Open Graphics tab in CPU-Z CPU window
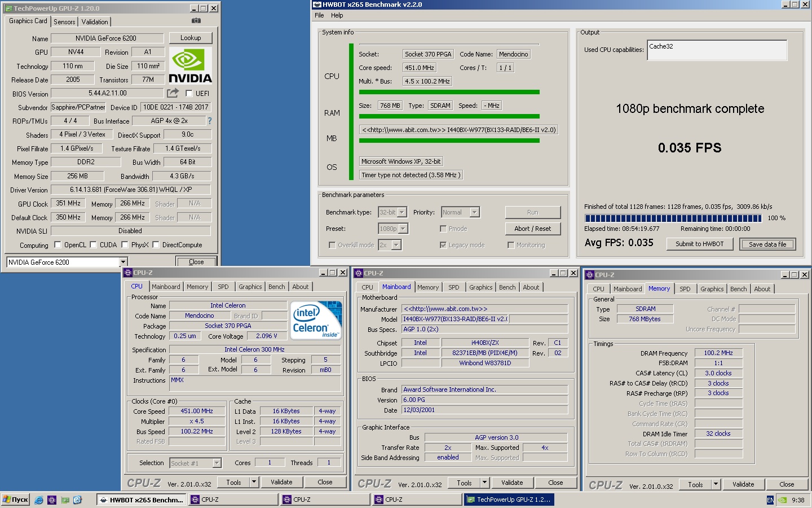The height and width of the screenshot is (508, 812). tap(250, 287)
